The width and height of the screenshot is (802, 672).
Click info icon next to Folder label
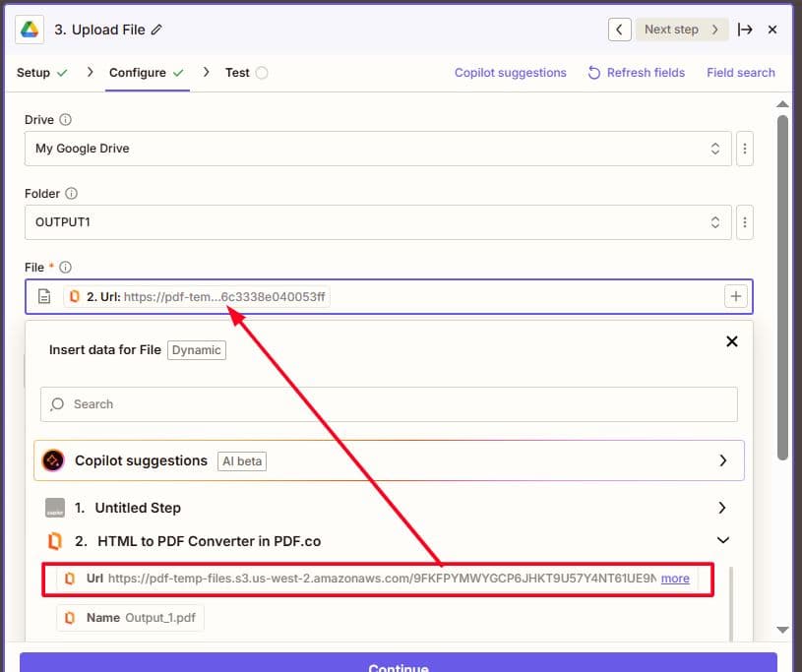tap(72, 194)
